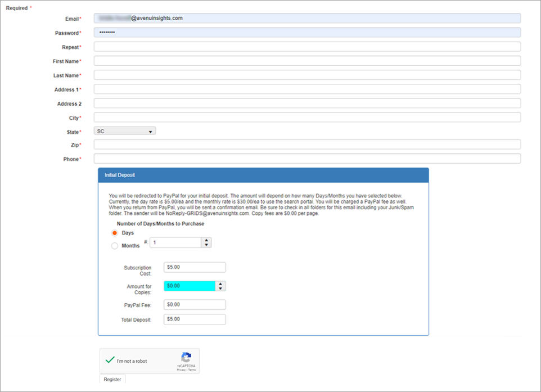Decrease number of days with down arrow
This screenshot has height=392, width=541.
click(x=207, y=245)
